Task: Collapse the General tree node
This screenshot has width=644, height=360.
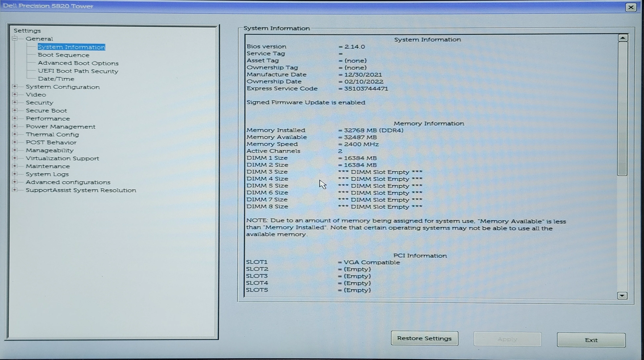Action: (15, 39)
